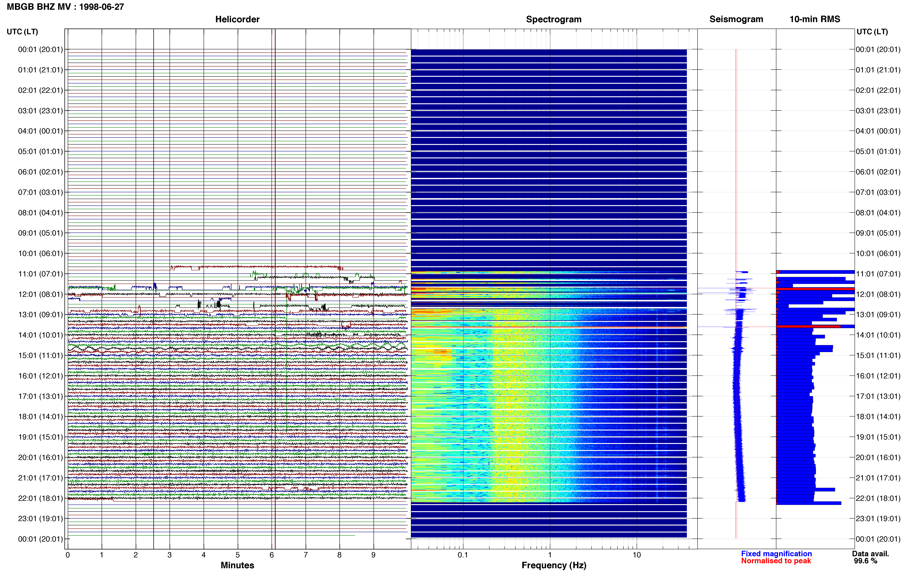This screenshot has height=578, width=924.
Task: Click the Minutes axis tick '3'
Action: coord(170,555)
